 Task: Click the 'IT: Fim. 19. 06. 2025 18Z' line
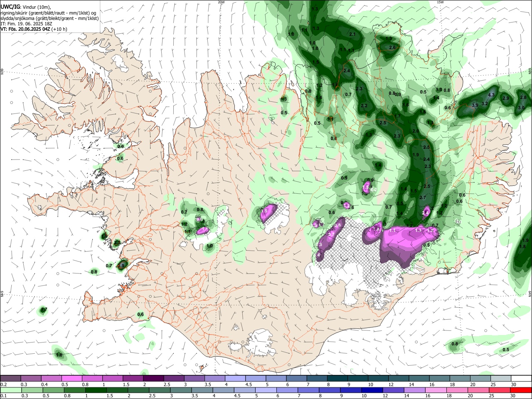(27, 24)
